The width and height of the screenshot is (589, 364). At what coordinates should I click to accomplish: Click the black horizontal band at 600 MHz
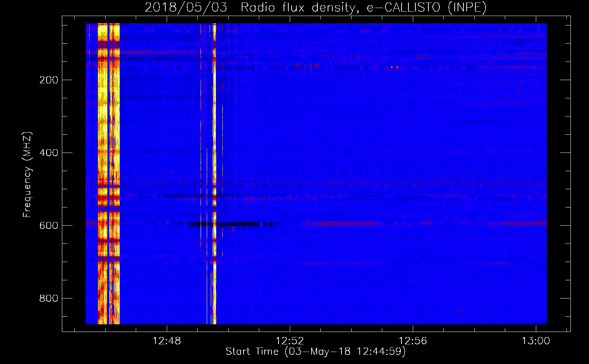[231, 224]
